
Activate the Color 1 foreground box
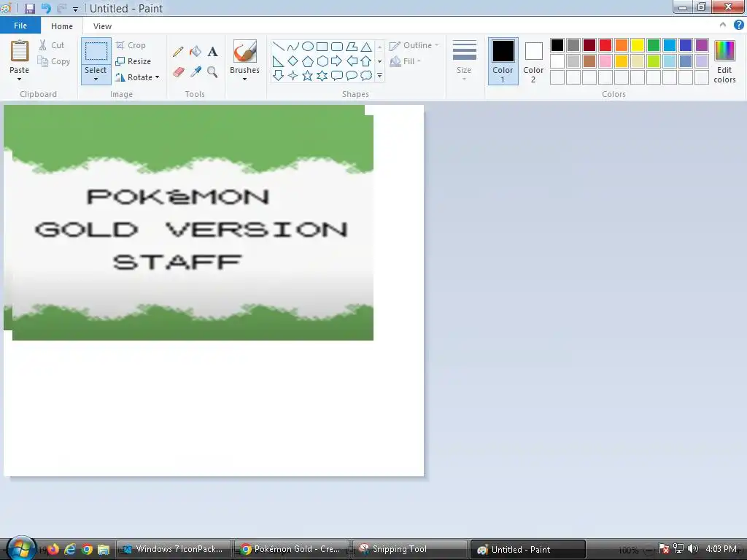[x=503, y=61]
